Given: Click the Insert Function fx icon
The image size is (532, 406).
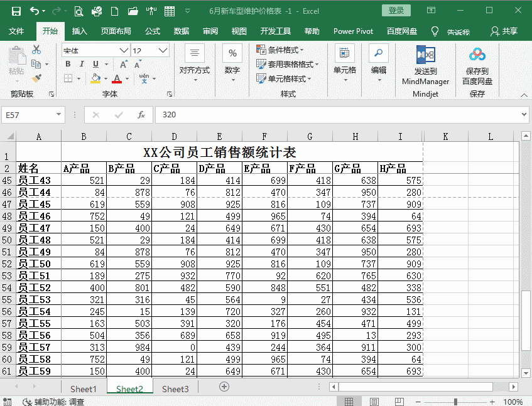Looking at the screenshot, I should tap(141, 115).
